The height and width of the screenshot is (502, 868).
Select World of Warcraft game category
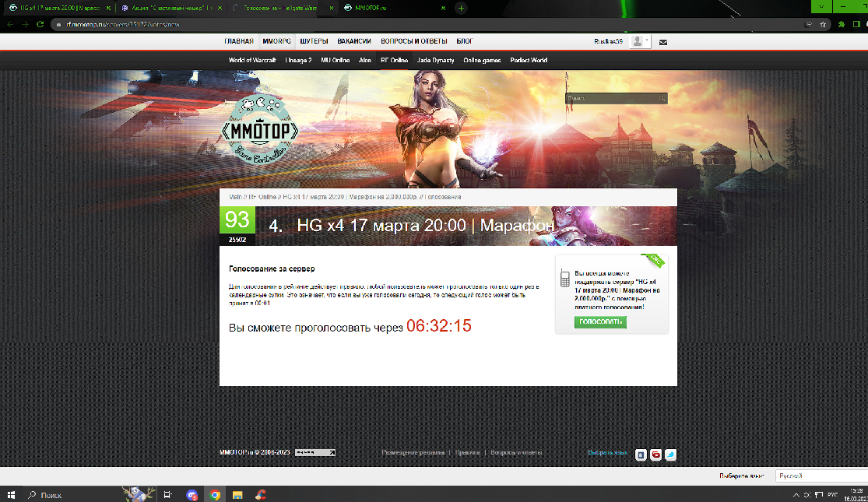pos(252,61)
